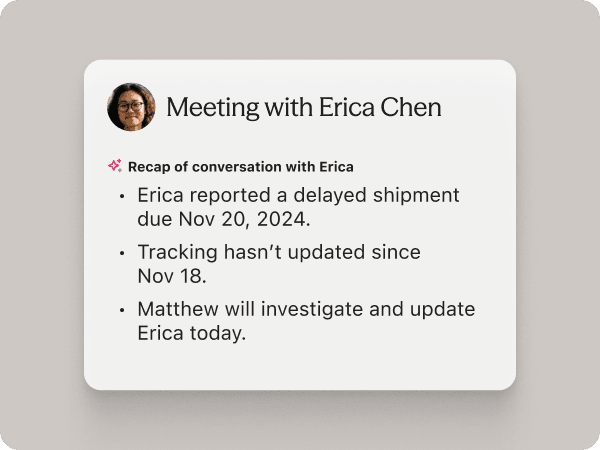
Task: Select the 'Recap of conversation with Erica' heading
Action: [240, 166]
